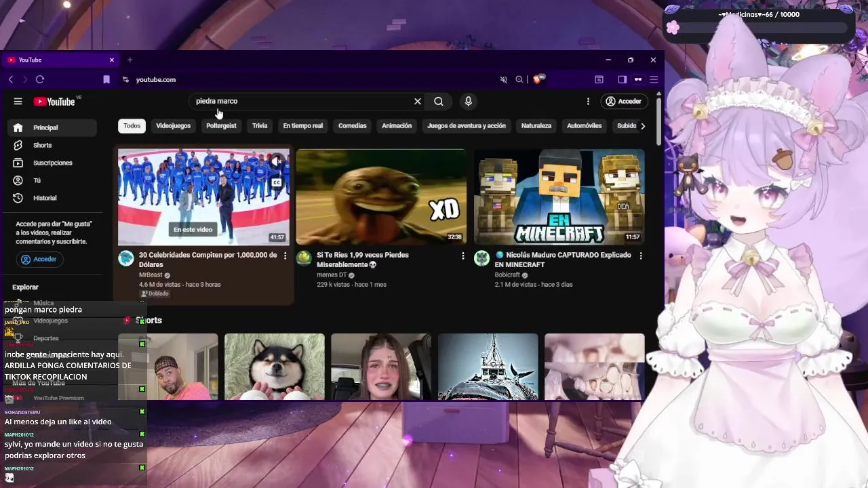868x488 pixels.
Task: Go forward with browser forward arrow
Action: pos(25,79)
